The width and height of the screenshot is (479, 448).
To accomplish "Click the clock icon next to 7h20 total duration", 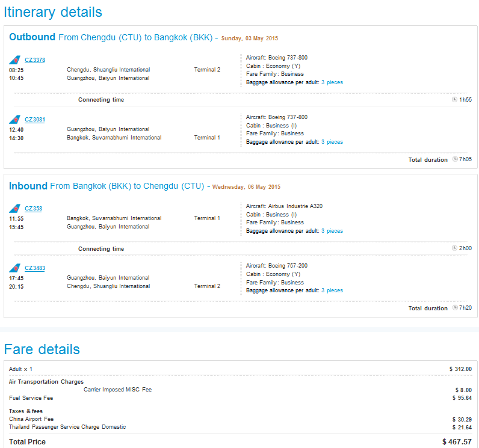I will tap(454, 308).
